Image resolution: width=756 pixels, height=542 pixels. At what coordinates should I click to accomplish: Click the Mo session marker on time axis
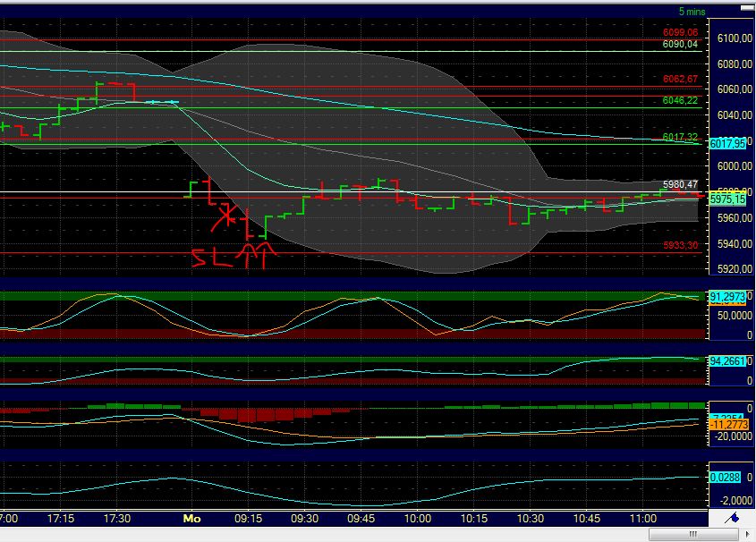(191, 518)
